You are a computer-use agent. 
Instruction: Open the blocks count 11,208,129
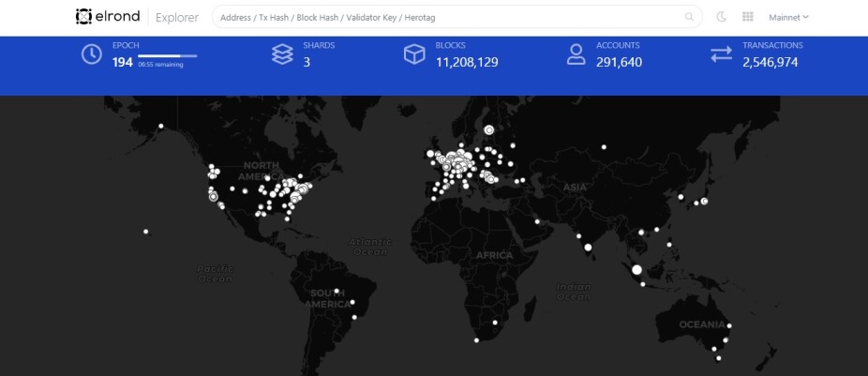tap(467, 62)
